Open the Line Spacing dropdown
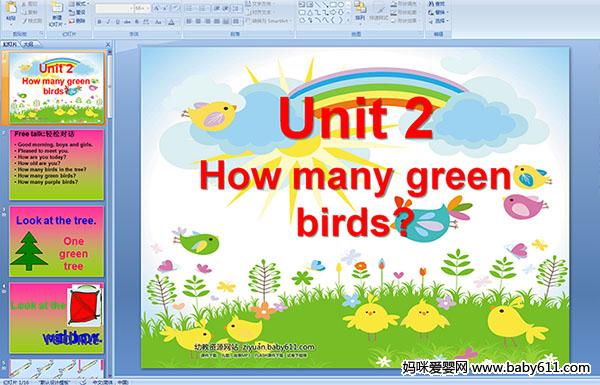Viewport: 600px width, 385px height. pyautogui.click(x=236, y=8)
